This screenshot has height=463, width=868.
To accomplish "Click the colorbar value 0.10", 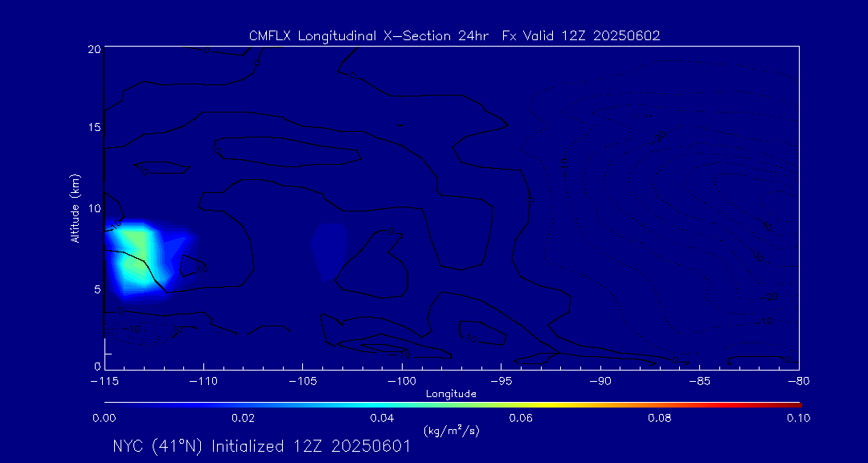I will pyautogui.click(x=798, y=418).
